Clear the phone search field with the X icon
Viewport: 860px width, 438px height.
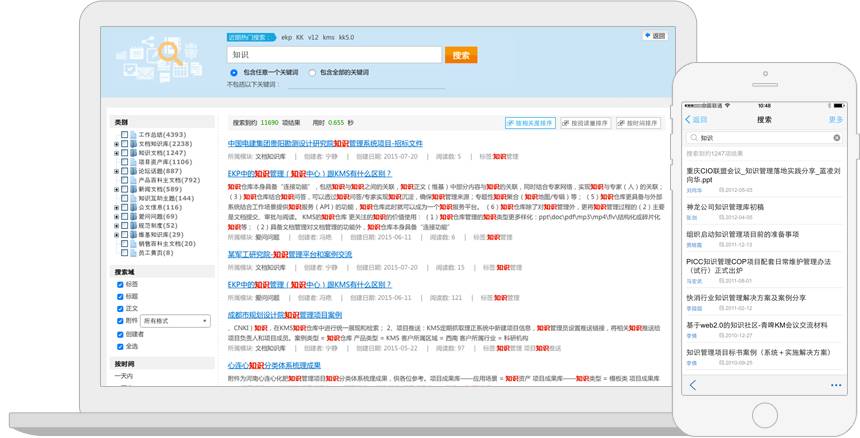(837, 137)
